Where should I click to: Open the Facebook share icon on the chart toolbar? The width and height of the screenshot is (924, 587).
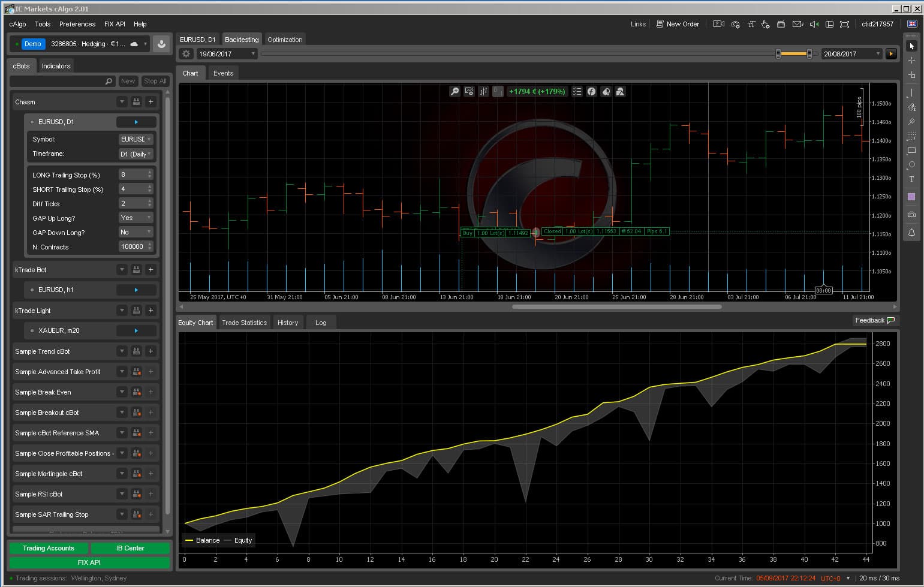point(591,91)
